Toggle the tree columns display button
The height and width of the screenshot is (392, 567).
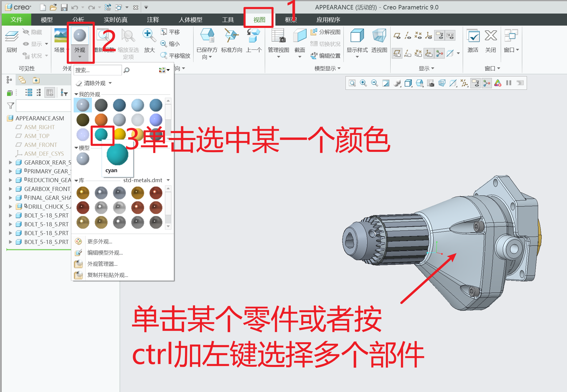point(49,93)
